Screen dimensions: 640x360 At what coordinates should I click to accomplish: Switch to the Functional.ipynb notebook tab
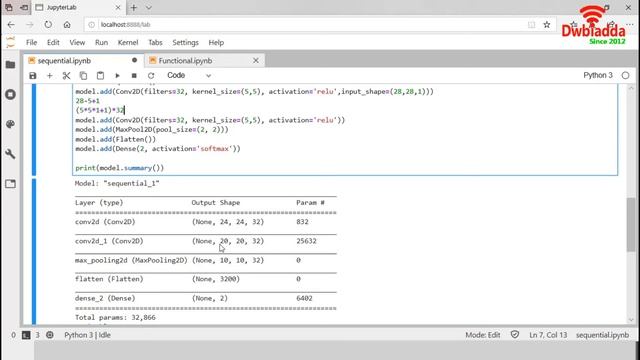click(204, 60)
